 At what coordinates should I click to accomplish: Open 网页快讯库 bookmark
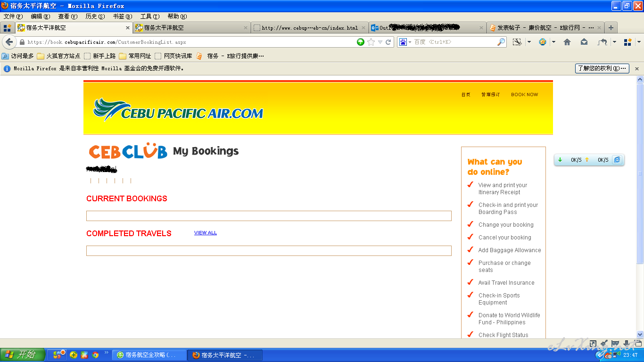click(x=173, y=56)
